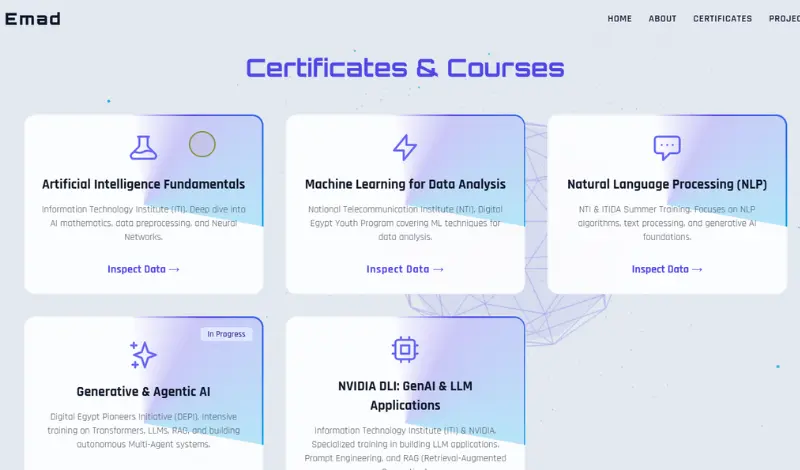Click the National Telecommunication Institute description

pyautogui.click(x=405, y=223)
